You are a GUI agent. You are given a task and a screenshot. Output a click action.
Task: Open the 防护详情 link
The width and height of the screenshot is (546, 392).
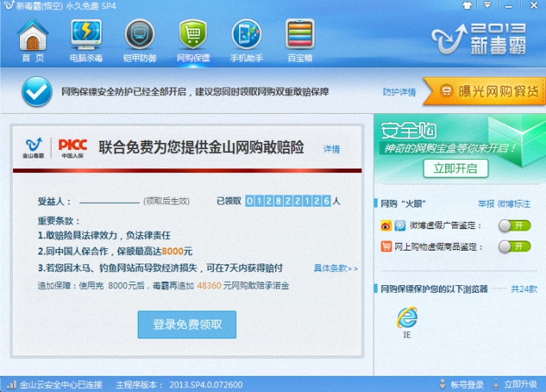click(x=399, y=92)
